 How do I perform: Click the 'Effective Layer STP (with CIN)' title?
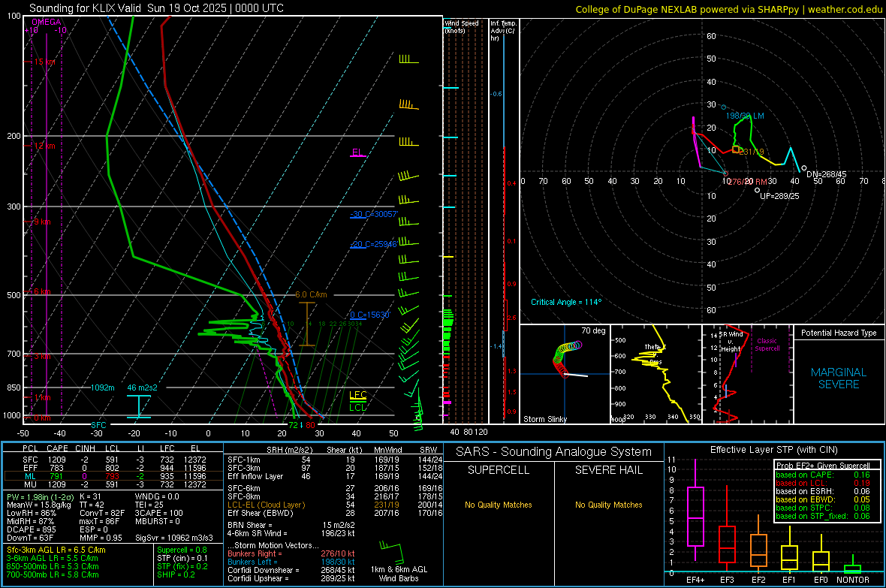click(774, 450)
